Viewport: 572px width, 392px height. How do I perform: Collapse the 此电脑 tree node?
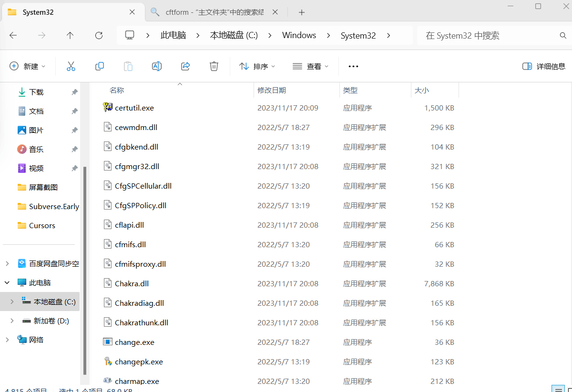(7, 282)
